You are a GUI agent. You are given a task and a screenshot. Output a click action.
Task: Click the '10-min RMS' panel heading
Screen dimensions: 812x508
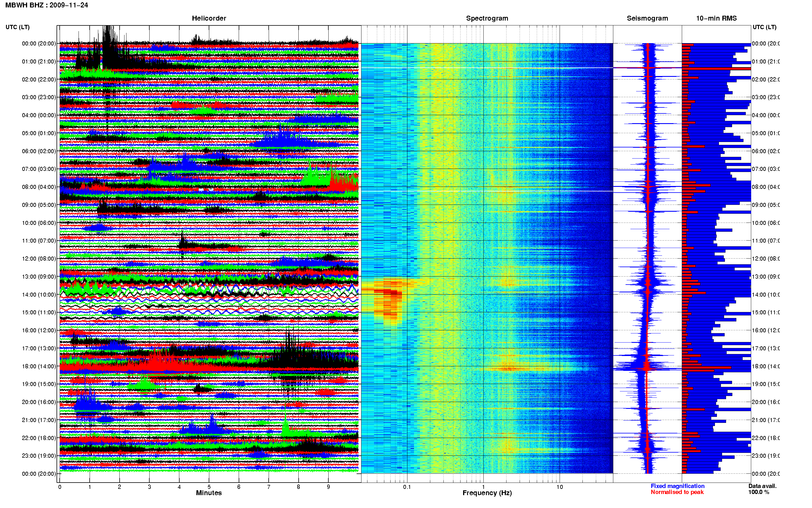click(x=716, y=18)
